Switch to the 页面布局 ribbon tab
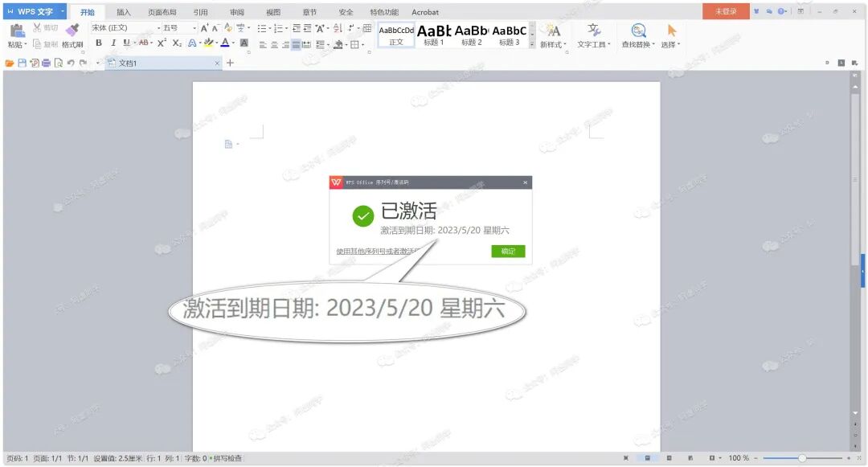 tap(162, 11)
